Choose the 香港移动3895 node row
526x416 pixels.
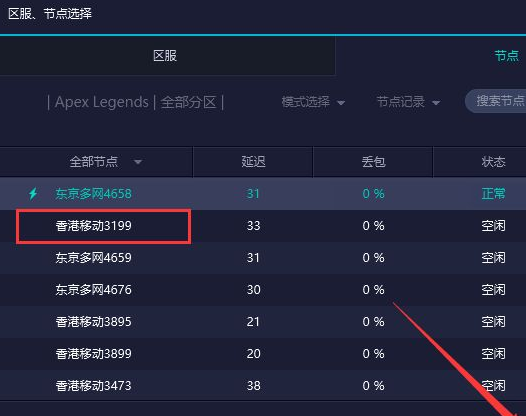tap(263, 322)
